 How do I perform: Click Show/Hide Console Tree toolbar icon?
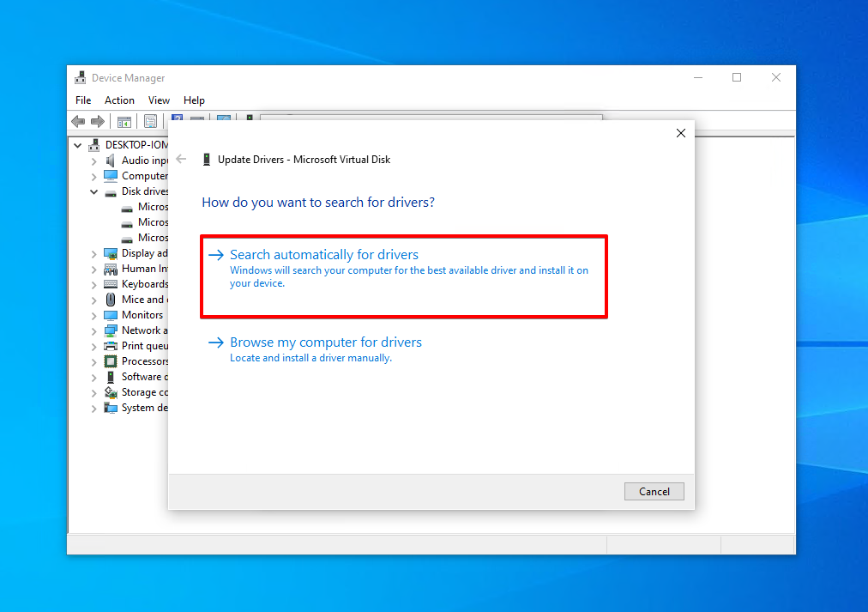[x=124, y=122]
